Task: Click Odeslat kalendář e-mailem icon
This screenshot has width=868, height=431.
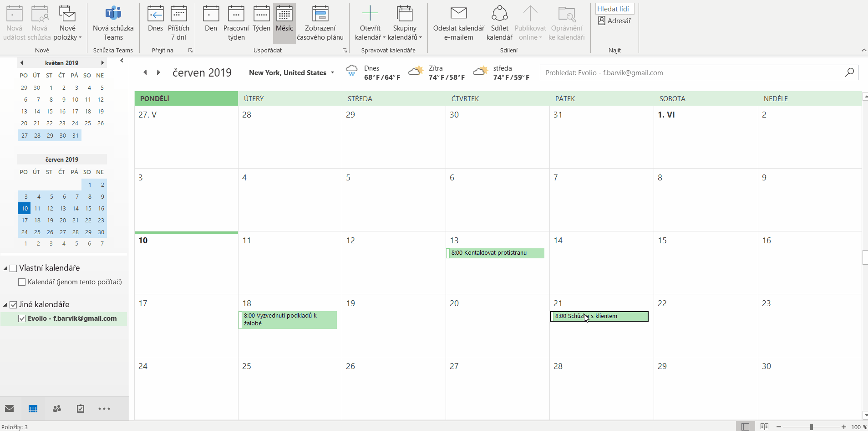Action: [x=458, y=23]
